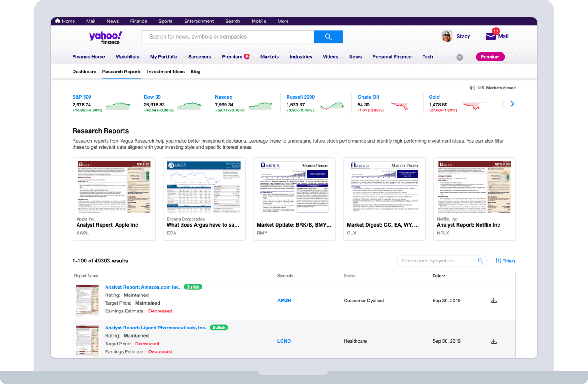Open Mail in the top bar
Image resolution: width=588 pixels, height=384 pixels.
click(x=90, y=21)
